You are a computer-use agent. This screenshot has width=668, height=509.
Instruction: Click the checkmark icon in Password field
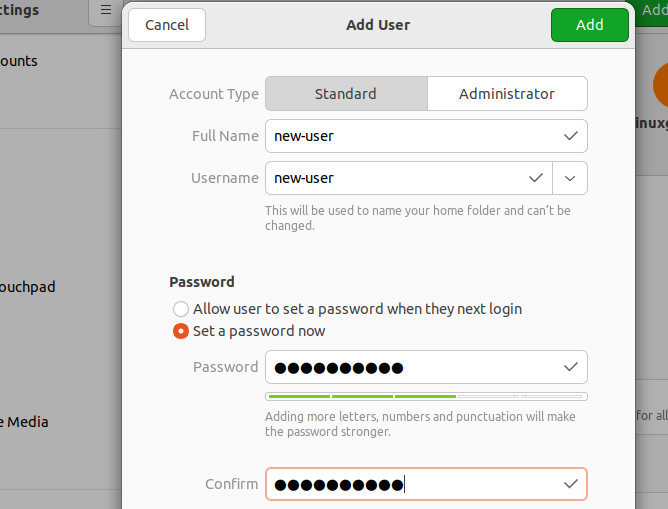pos(571,367)
